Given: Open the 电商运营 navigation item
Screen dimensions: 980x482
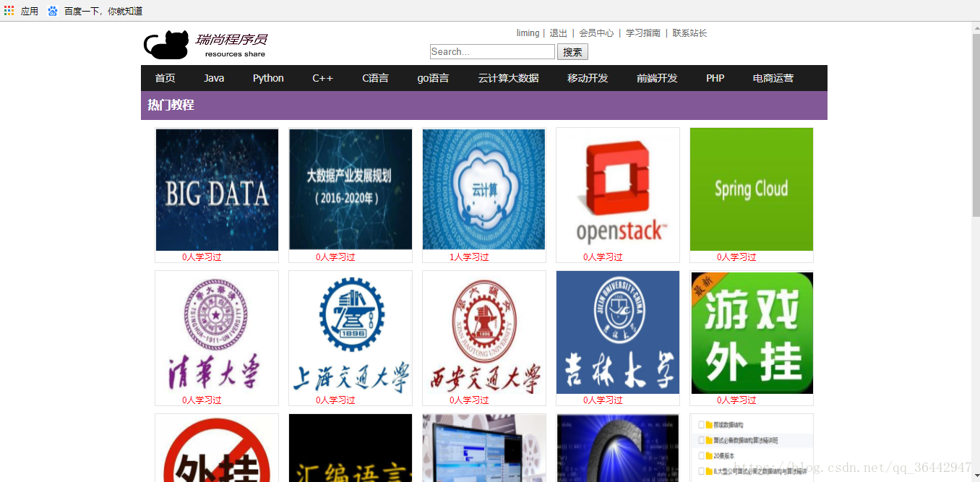Looking at the screenshot, I should click(x=773, y=78).
